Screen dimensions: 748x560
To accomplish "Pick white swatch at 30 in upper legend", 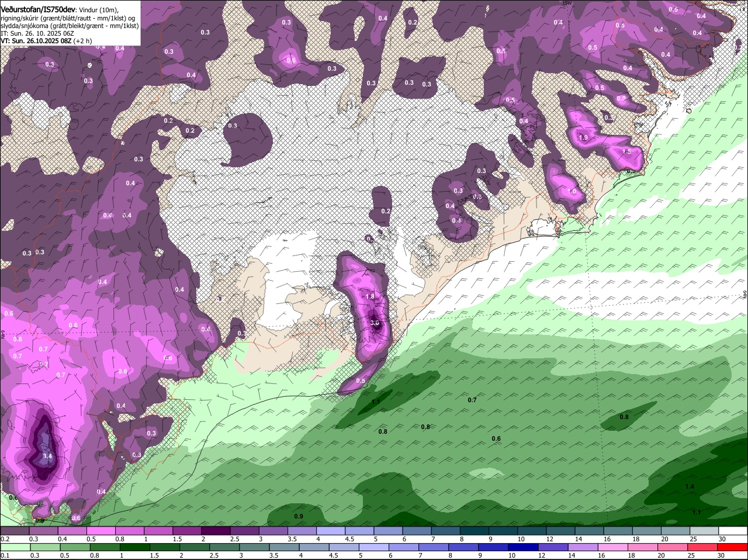I will 734,531.
